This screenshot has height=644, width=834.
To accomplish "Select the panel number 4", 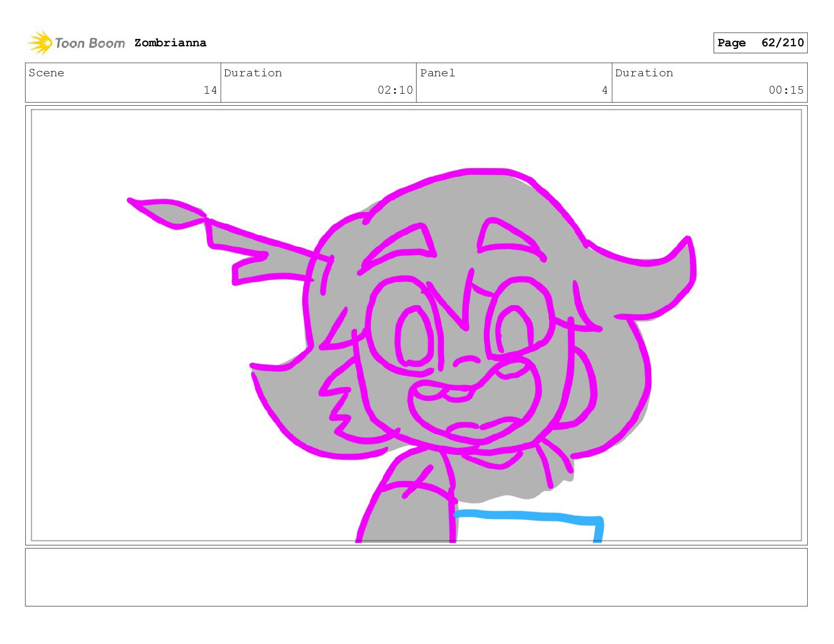I will click(x=605, y=90).
